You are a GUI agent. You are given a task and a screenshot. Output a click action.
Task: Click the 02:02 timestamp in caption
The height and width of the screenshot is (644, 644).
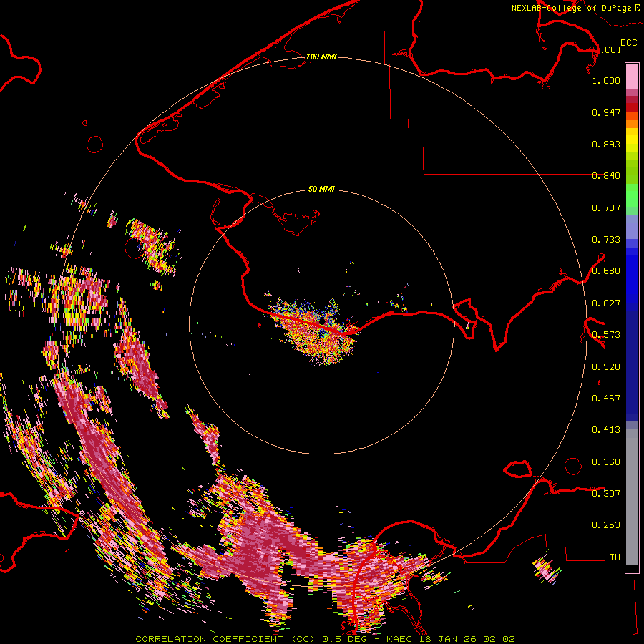(499, 639)
